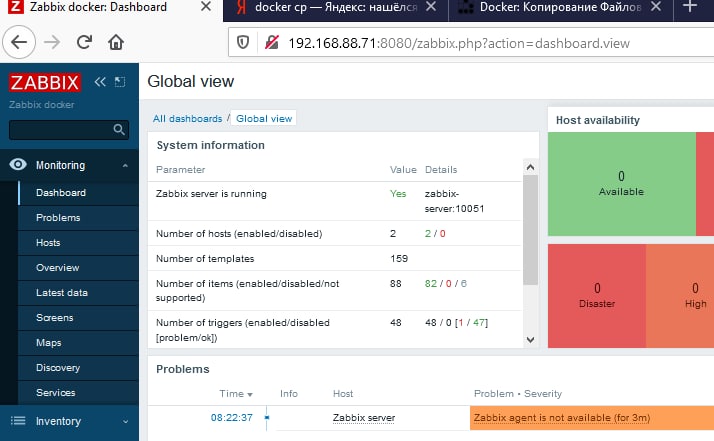Collapse the Monitoring menu section arrow
The image size is (714, 441).
[125, 166]
